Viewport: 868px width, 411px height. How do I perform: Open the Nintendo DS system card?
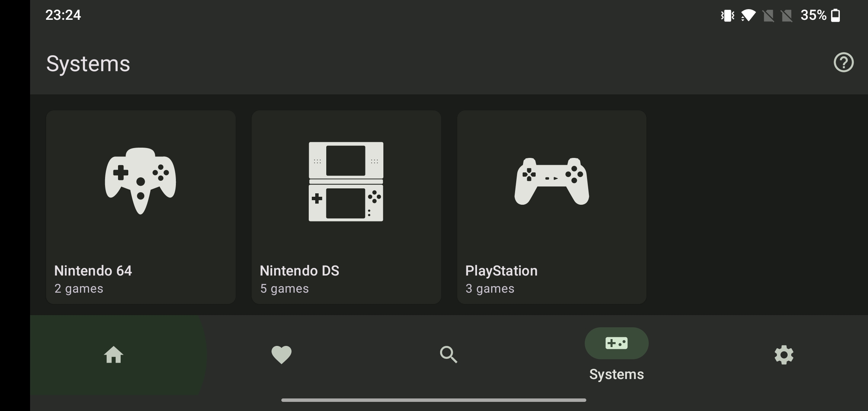(346, 207)
